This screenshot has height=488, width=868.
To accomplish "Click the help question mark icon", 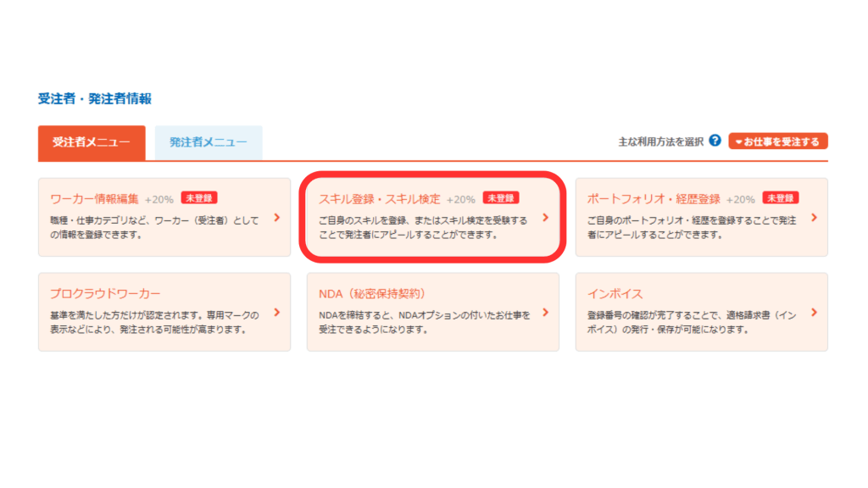I will 715,141.
